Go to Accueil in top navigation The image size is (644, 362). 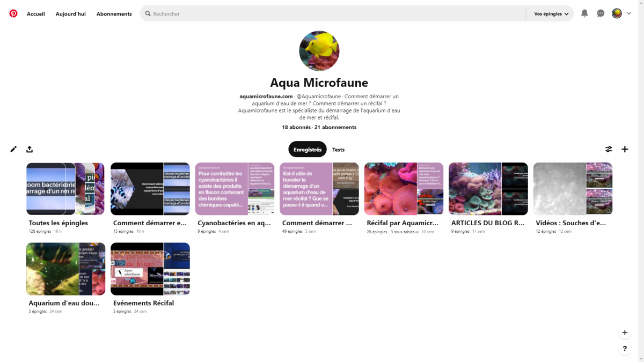[x=36, y=14]
